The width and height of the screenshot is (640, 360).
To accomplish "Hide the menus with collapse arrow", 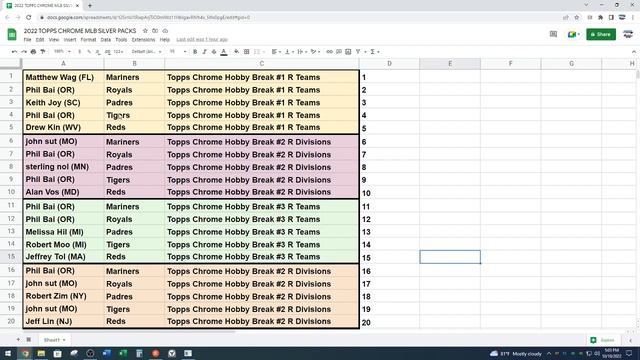I will click(633, 52).
